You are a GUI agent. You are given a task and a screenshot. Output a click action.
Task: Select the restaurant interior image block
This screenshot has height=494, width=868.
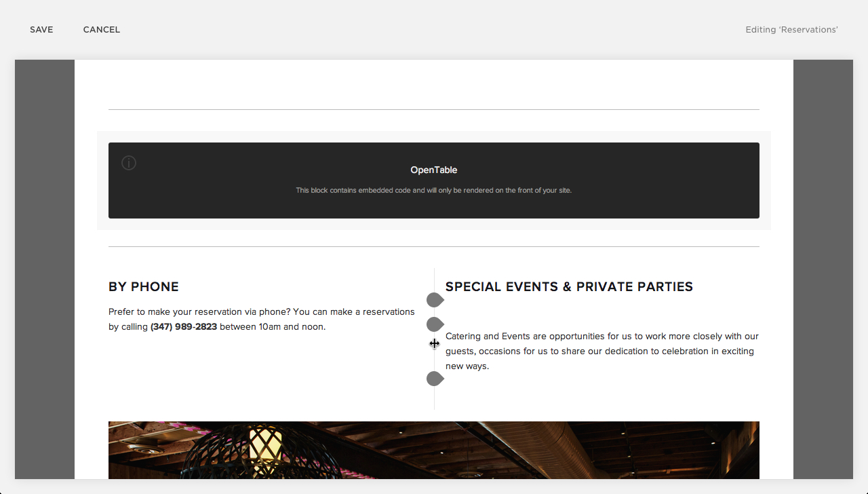[x=434, y=450]
